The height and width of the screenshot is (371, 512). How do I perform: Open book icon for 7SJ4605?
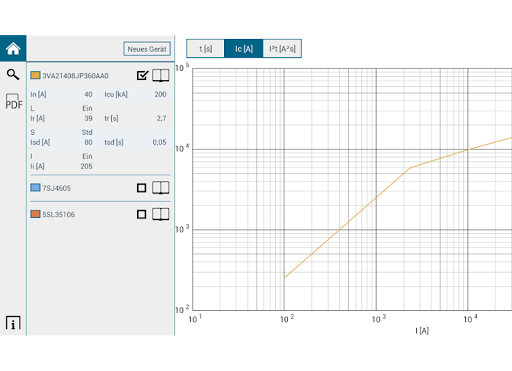(x=161, y=188)
